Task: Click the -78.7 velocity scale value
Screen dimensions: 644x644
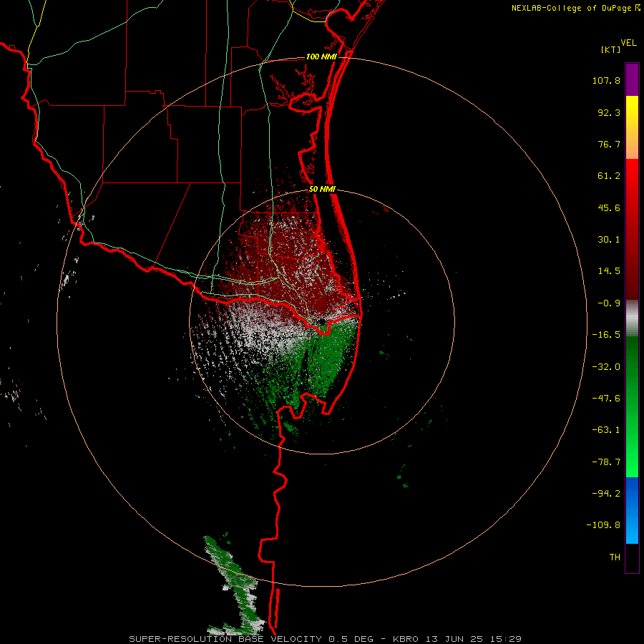Action: (x=606, y=462)
